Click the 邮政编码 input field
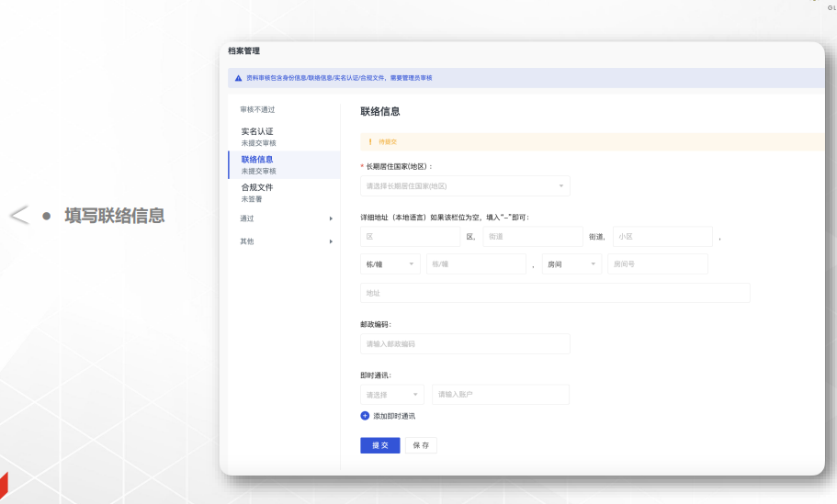837x504 pixels. [465, 344]
